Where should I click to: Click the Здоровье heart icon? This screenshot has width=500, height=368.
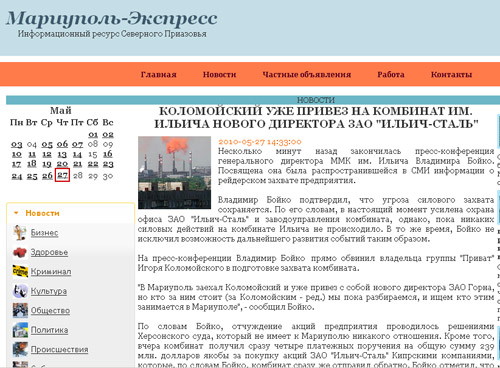20,252
